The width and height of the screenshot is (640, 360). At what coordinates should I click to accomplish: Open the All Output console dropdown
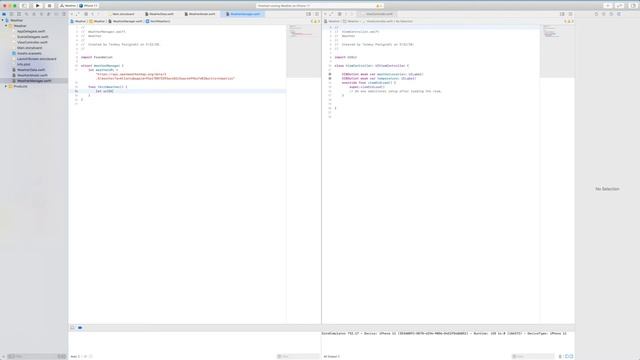332,356
